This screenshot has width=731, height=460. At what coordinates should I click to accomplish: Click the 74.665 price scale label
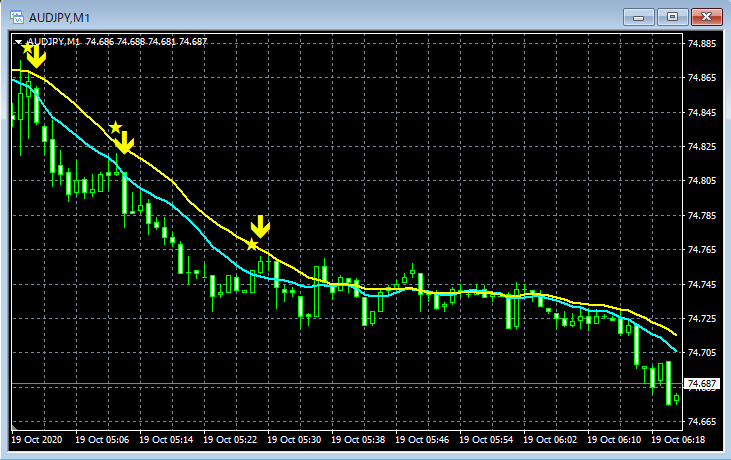pos(702,421)
